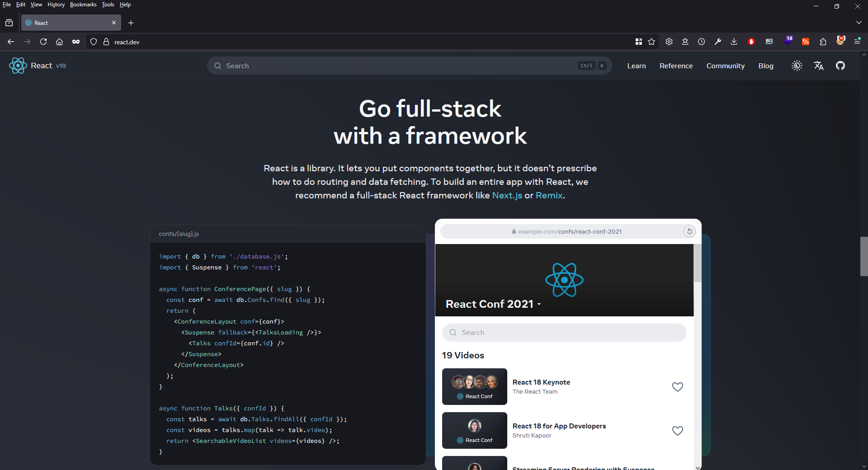Follow the Next.js link
Image resolution: width=868 pixels, height=470 pixels.
coord(507,195)
